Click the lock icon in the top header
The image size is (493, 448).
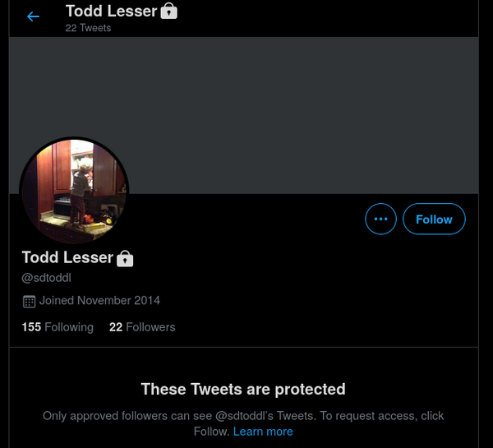tap(169, 12)
